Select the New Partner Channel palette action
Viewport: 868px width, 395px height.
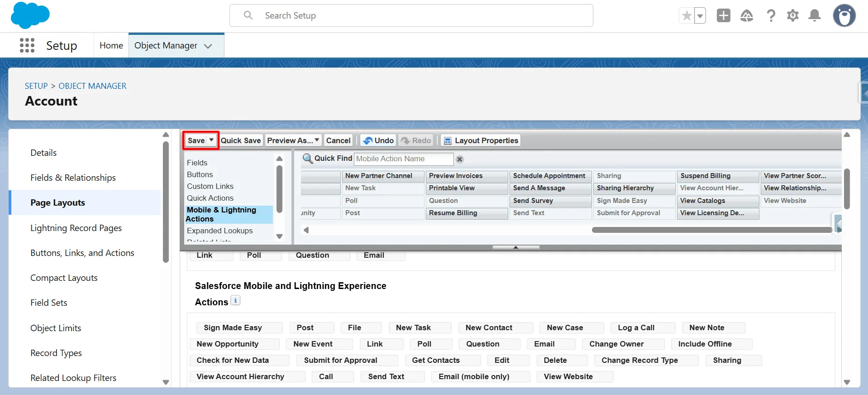[x=382, y=176]
